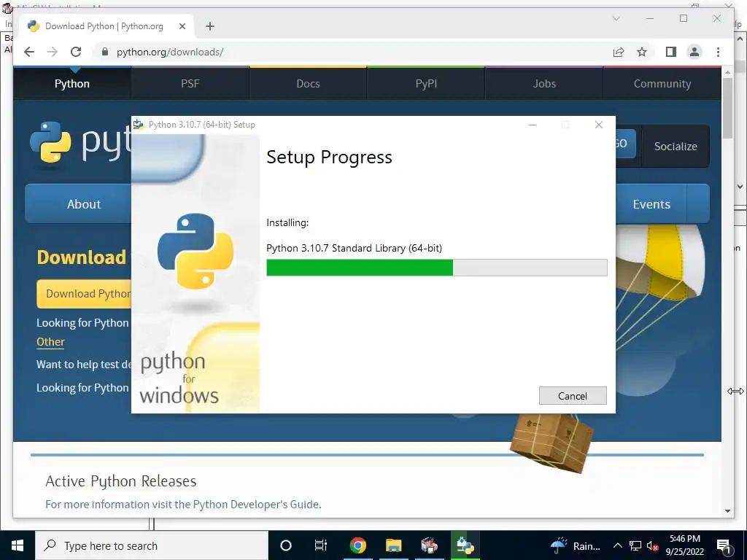
Task: Follow the Other platforms link
Action: tap(50, 342)
